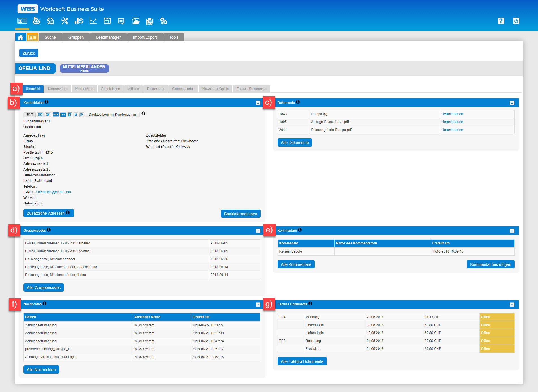This screenshot has width=538, height=392.
Task: Switch to the Affiliate sub-tab
Action: tap(133, 89)
